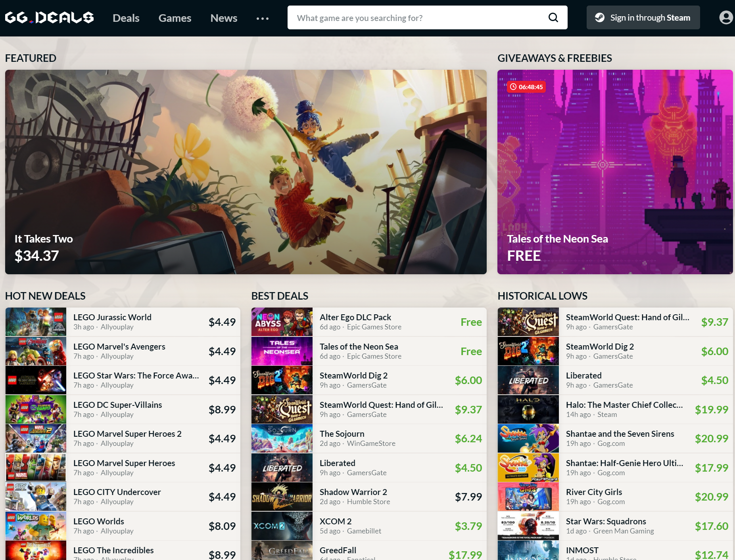This screenshot has width=735, height=560.
Task: Open the FEATURED section heading
Action: coord(31,58)
